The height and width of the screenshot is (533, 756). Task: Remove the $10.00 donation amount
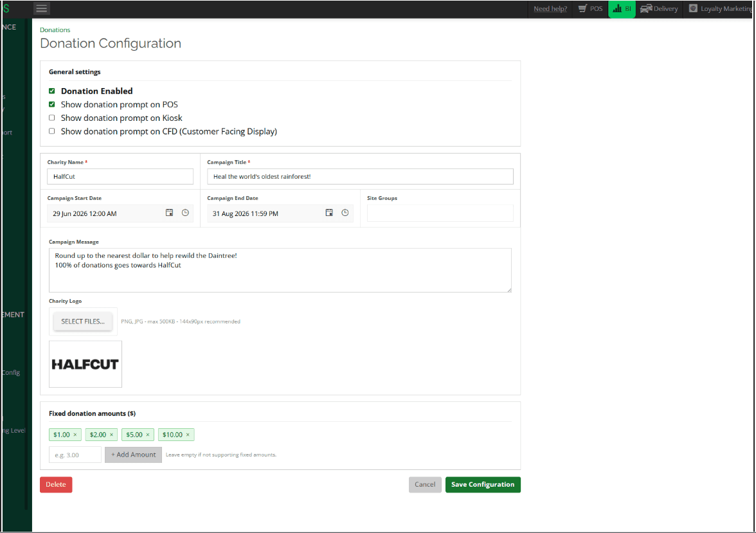(x=188, y=435)
